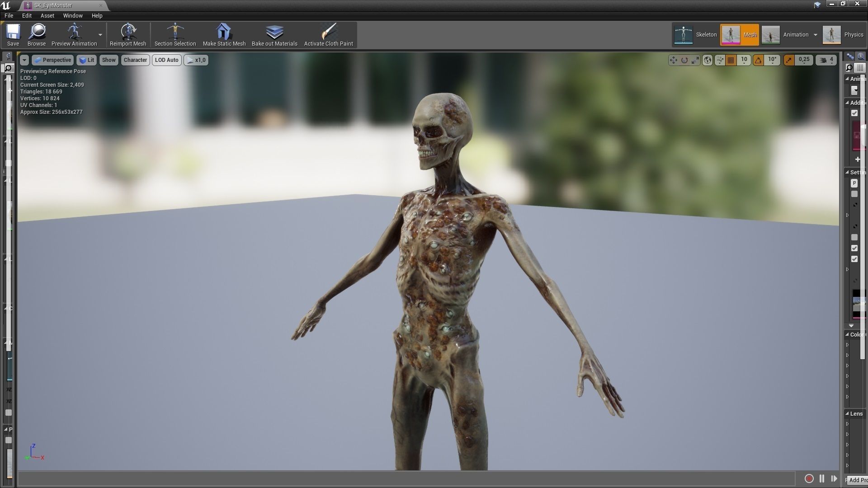Uncheck the checkbox under the Additional section
This screenshot has height=488, width=868.
point(854,113)
